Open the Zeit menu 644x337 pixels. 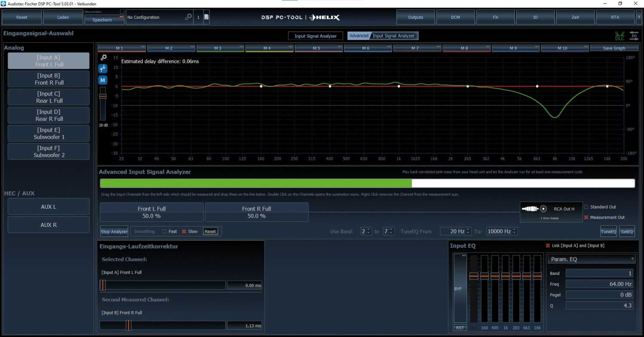(x=575, y=17)
